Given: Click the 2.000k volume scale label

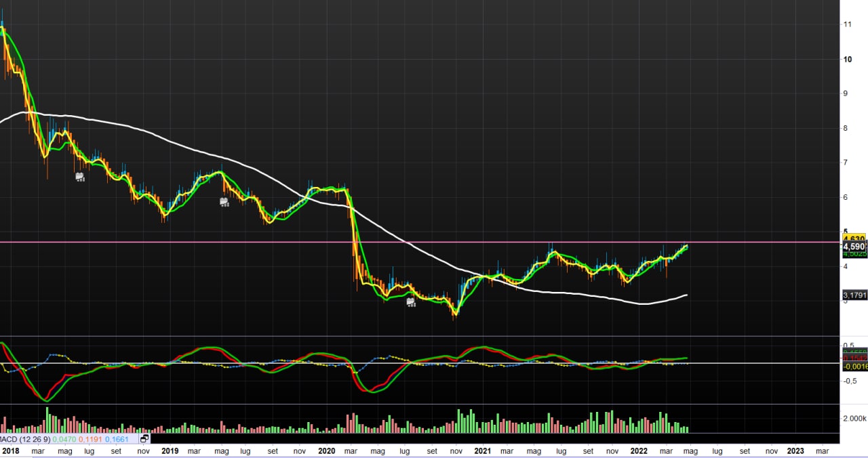Looking at the screenshot, I should click(x=854, y=418).
